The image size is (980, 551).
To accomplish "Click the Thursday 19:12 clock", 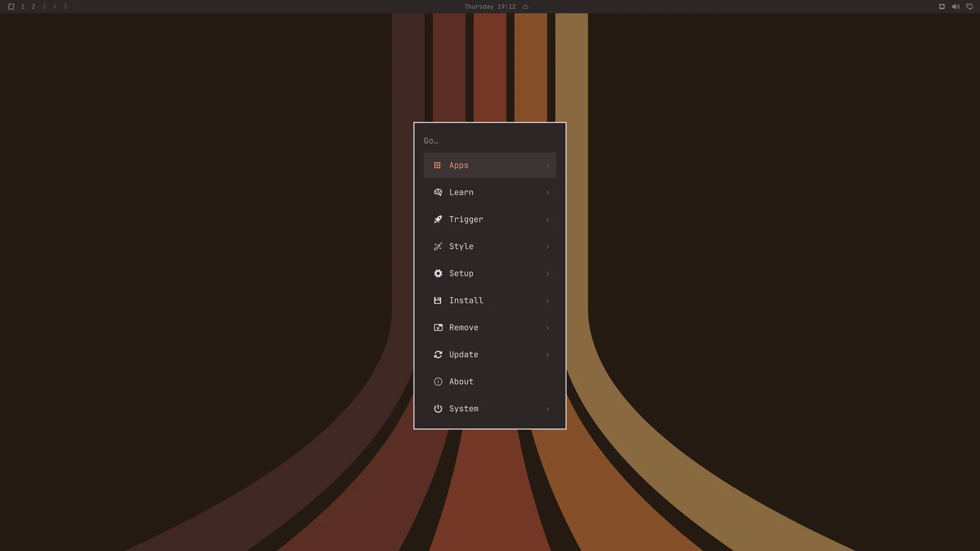I will point(490,7).
